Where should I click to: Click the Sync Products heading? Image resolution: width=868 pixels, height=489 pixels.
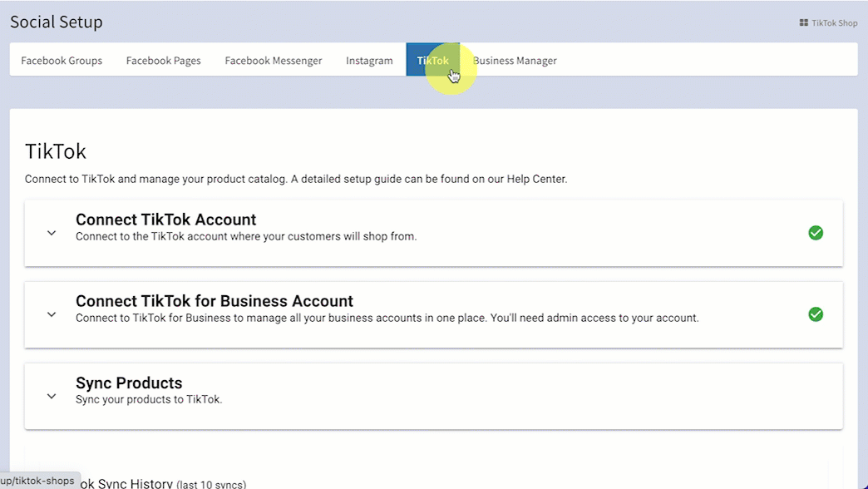129,383
